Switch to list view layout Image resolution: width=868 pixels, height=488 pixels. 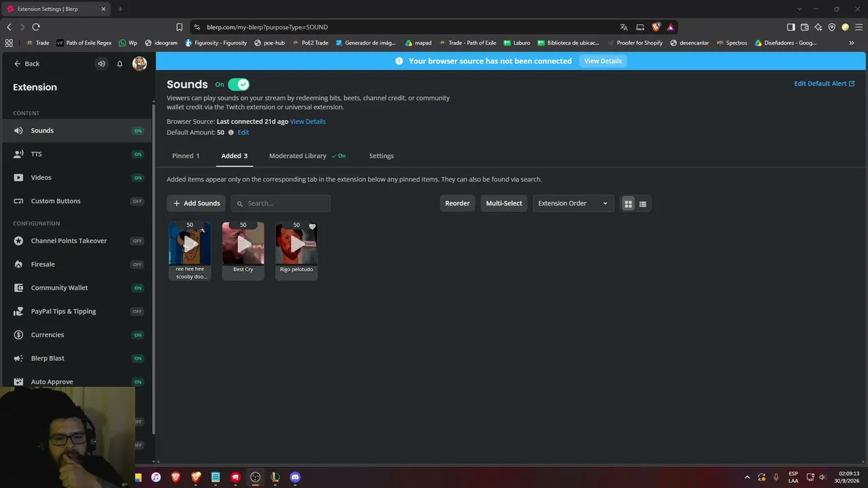(x=643, y=203)
